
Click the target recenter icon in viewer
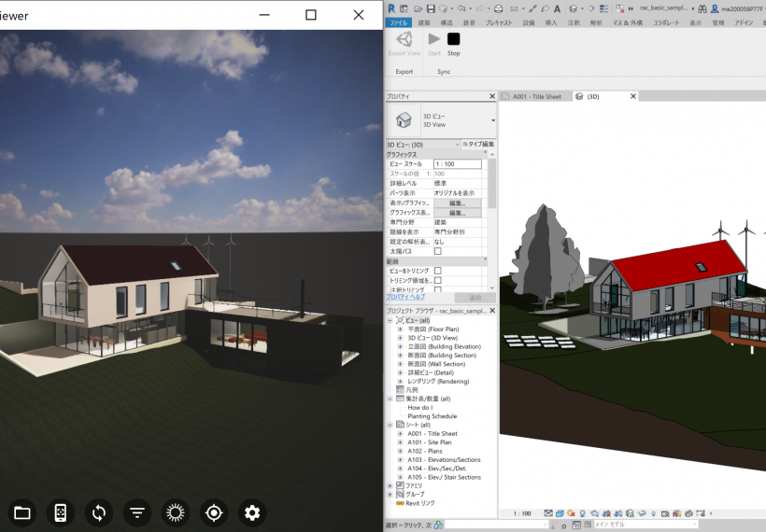(x=214, y=512)
